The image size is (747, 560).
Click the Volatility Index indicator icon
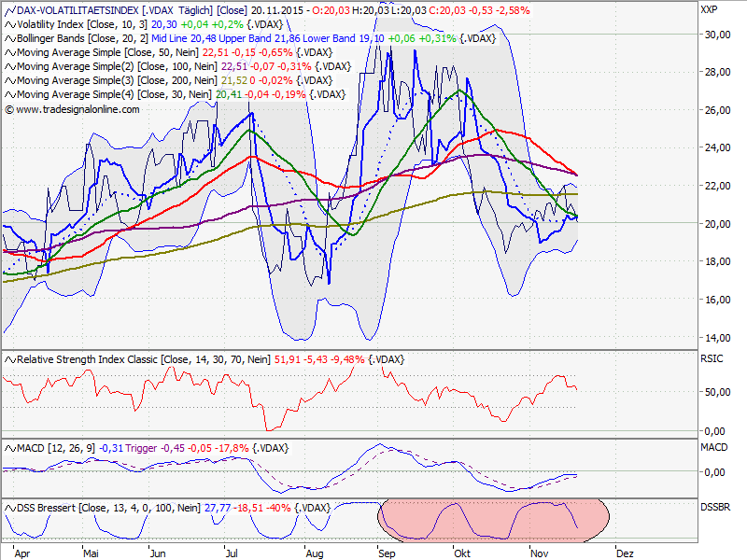pos(9,25)
